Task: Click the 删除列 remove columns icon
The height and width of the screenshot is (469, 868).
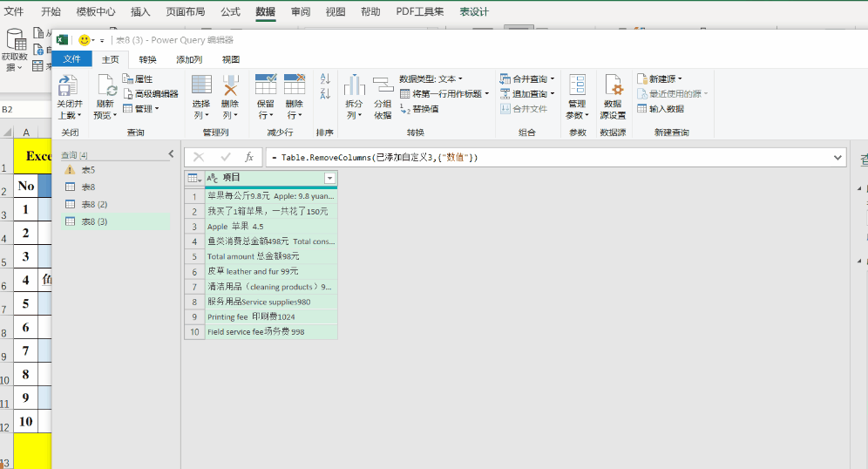Action: tap(230, 85)
